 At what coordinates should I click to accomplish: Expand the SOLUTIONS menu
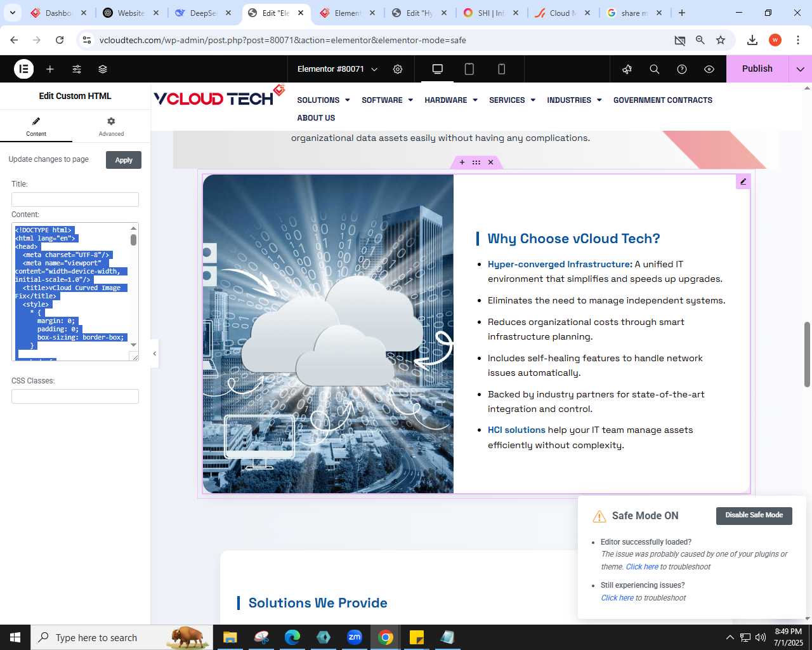tap(324, 100)
